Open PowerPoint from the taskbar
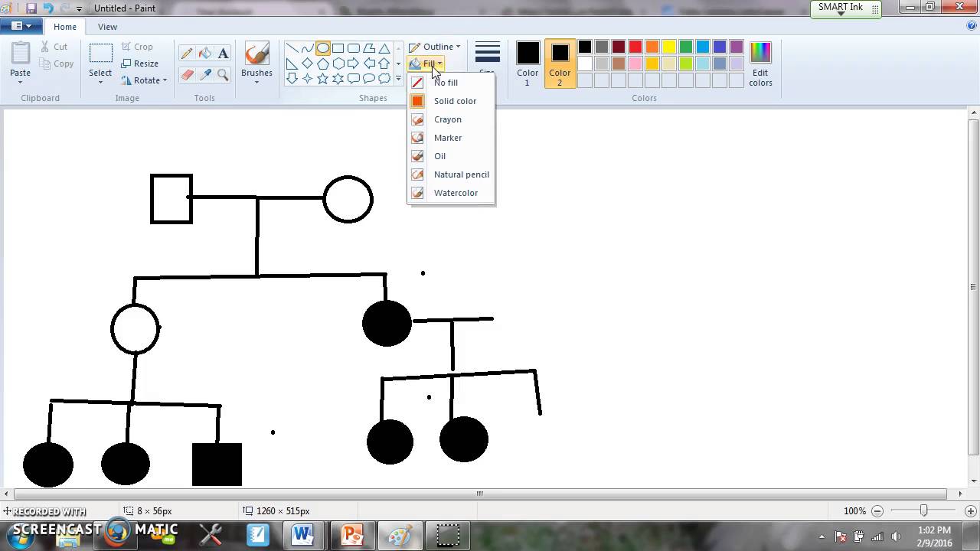Image resolution: width=980 pixels, height=551 pixels. [351, 534]
